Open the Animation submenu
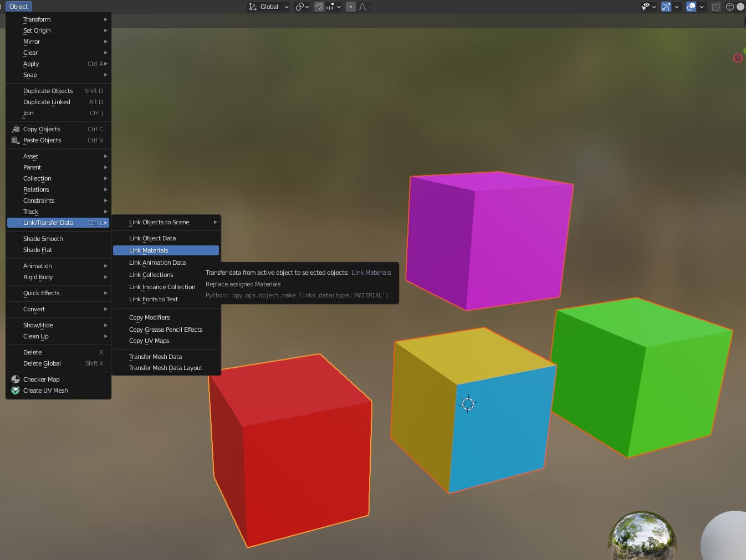This screenshot has height=560, width=746. 58,266
